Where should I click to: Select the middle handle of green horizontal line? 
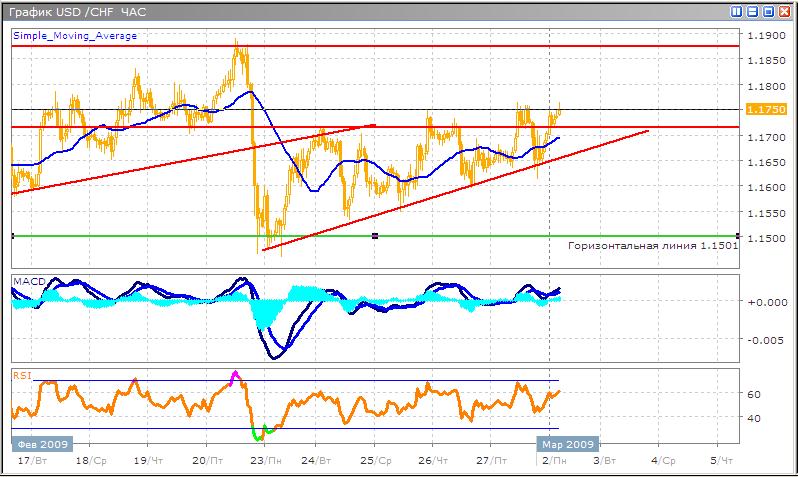point(374,236)
